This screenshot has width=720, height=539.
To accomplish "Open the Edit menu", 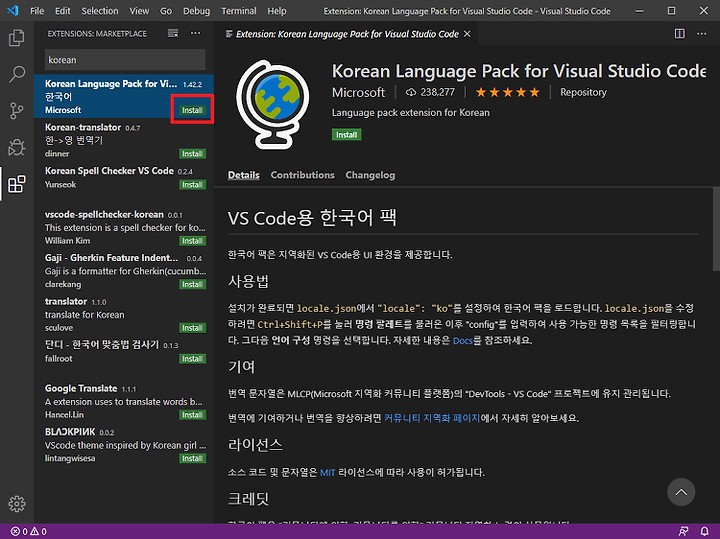I will [62, 11].
